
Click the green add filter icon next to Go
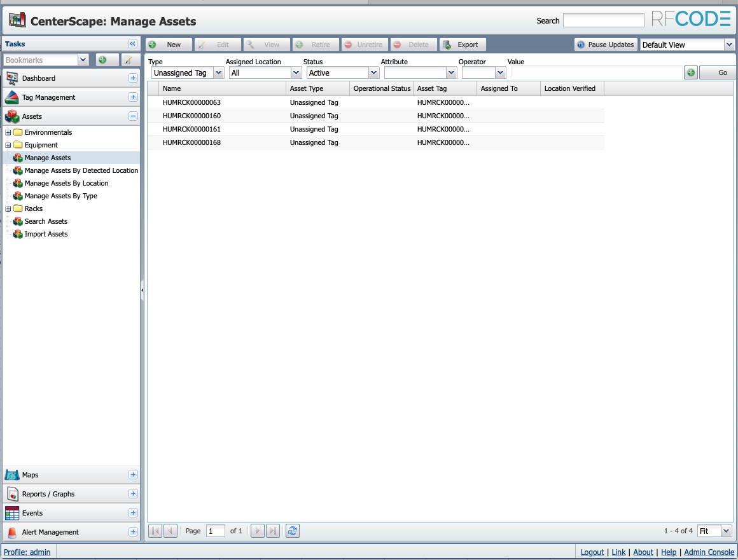click(x=690, y=72)
